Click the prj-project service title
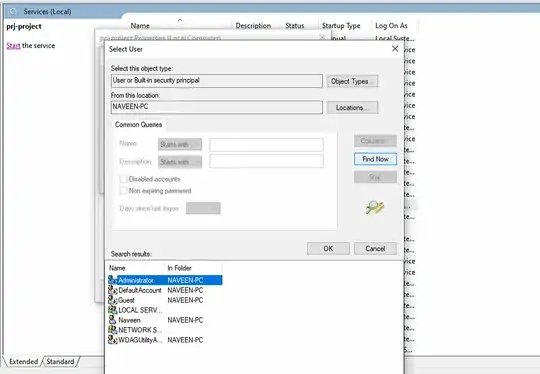The image size is (540, 374). click(x=24, y=27)
